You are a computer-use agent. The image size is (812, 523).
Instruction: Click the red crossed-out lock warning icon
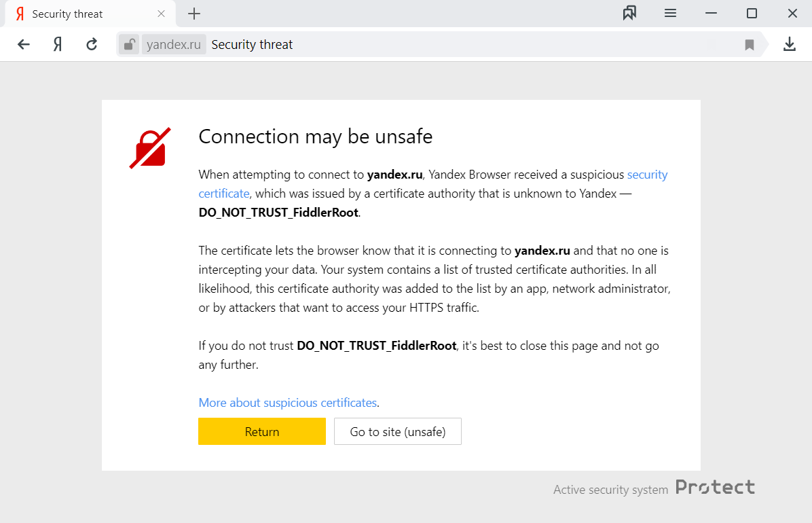coord(150,148)
